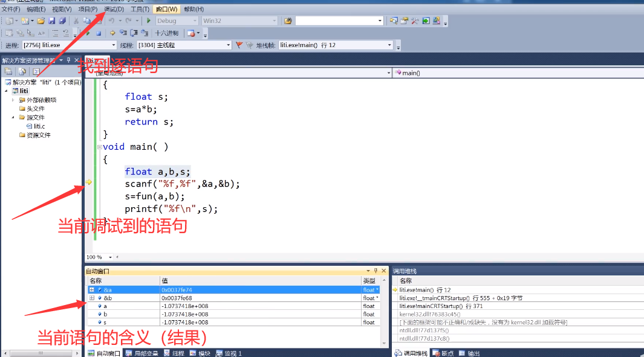Click the Copy icon in the toolbar
The width and height of the screenshot is (644, 357).
(x=86, y=21)
